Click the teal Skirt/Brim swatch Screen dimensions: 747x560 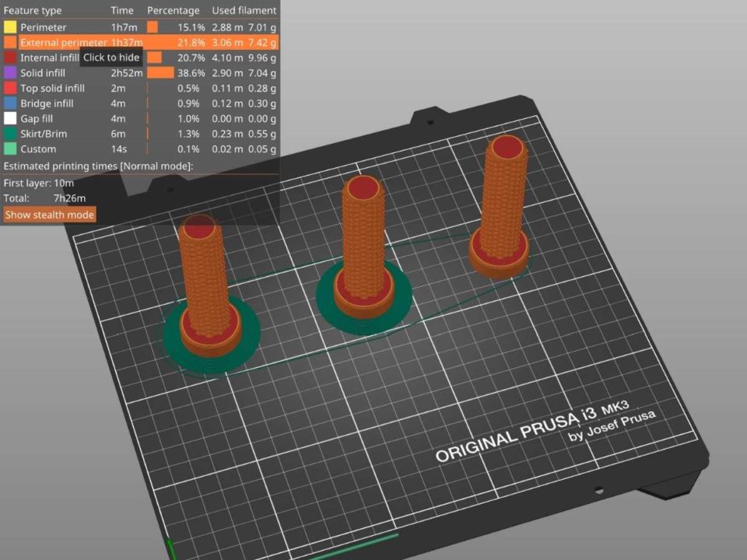(x=9, y=133)
